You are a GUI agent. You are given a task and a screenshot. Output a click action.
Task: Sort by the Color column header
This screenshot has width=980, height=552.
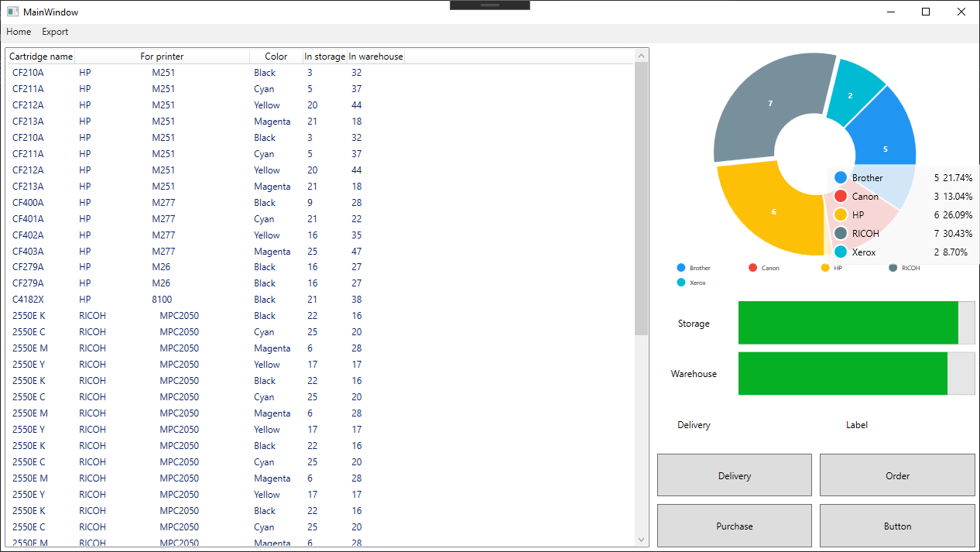point(276,57)
